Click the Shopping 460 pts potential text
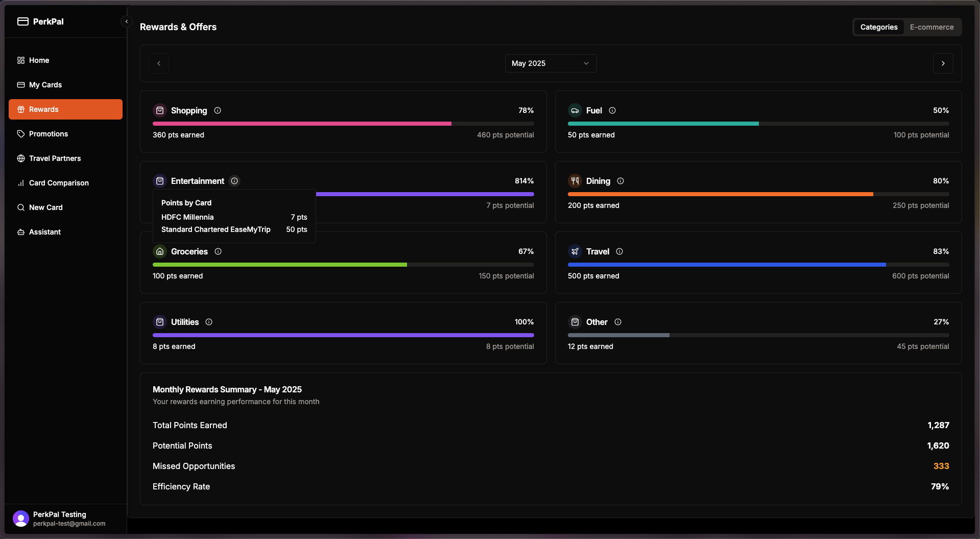 (506, 135)
